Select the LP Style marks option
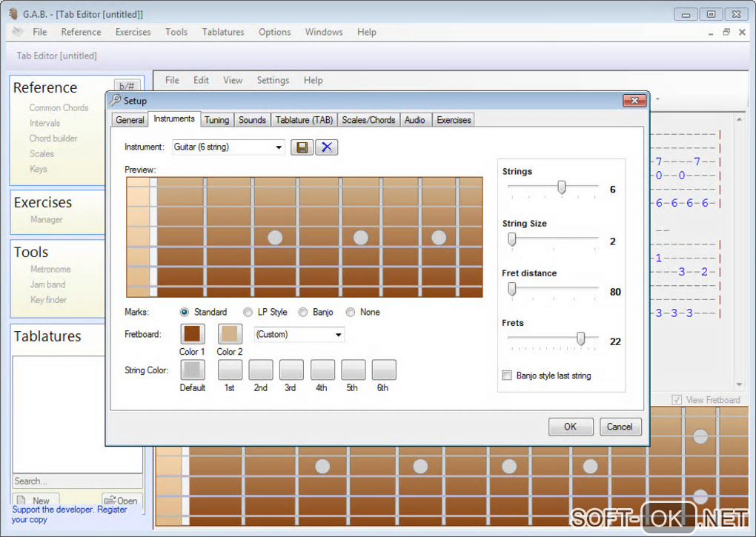This screenshot has height=537, width=756. point(248,313)
